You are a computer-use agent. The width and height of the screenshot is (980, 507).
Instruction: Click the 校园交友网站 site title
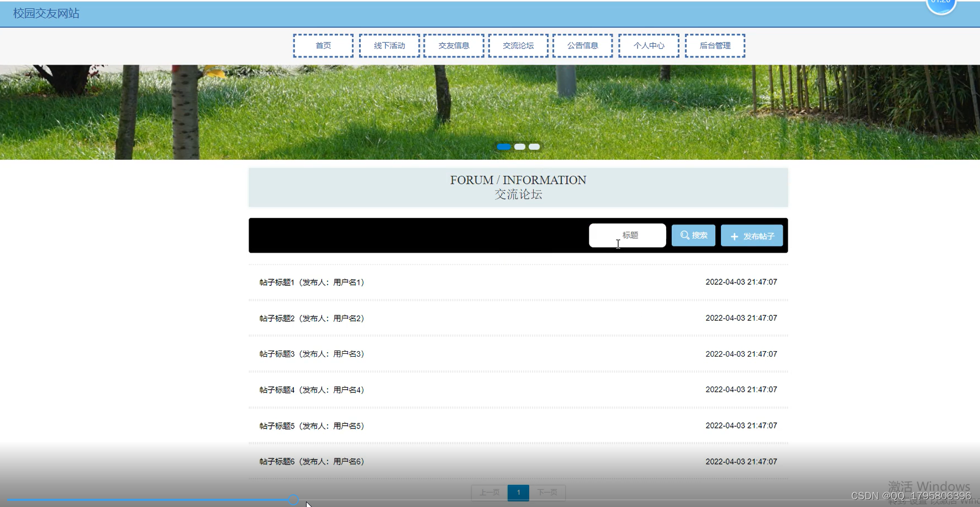[46, 13]
